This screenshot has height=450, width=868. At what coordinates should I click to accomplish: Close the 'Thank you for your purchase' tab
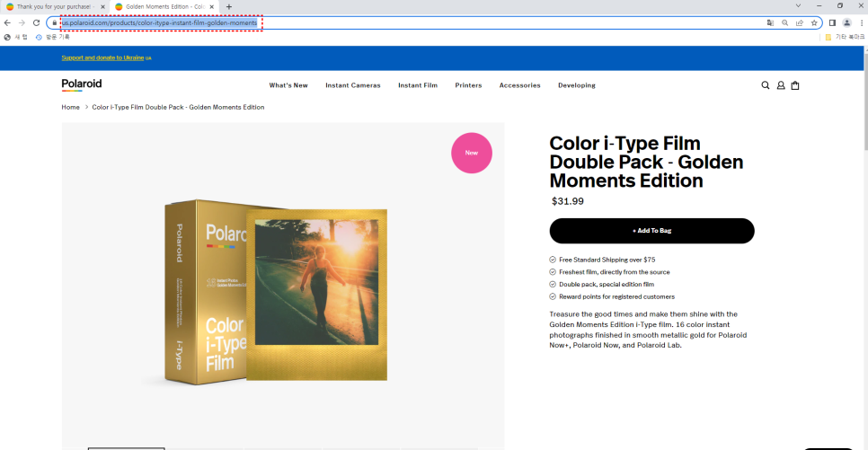(103, 6)
